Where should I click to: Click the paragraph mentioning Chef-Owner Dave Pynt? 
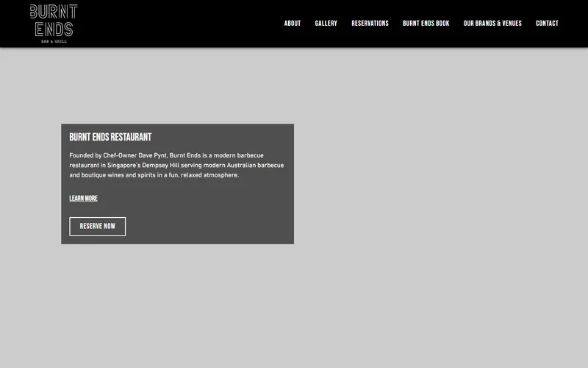[176, 165]
